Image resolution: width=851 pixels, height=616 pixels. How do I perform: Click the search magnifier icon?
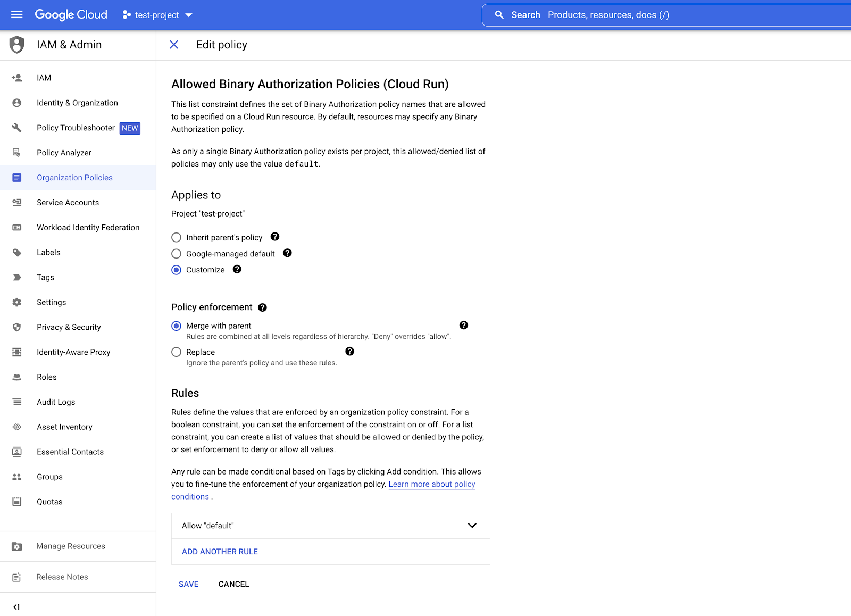499,15
